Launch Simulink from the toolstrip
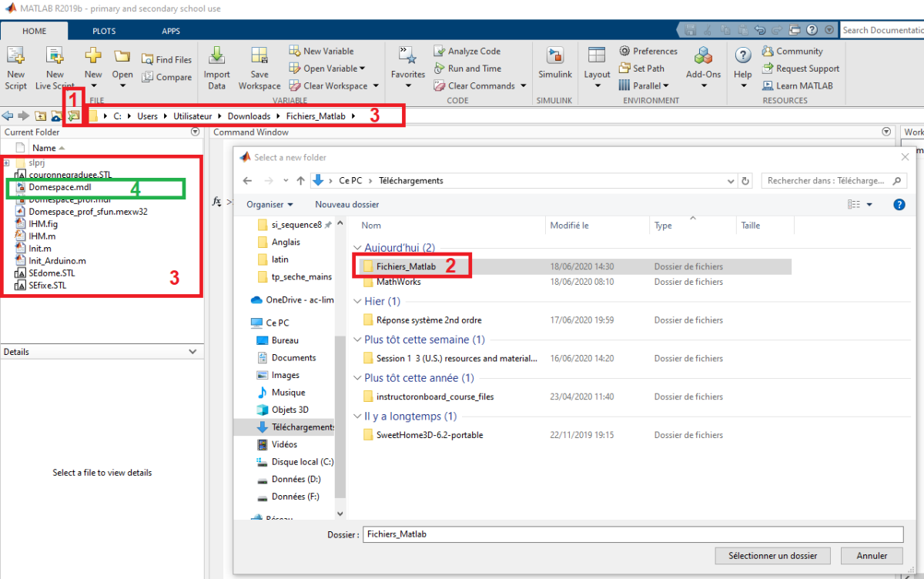 (554, 58)
